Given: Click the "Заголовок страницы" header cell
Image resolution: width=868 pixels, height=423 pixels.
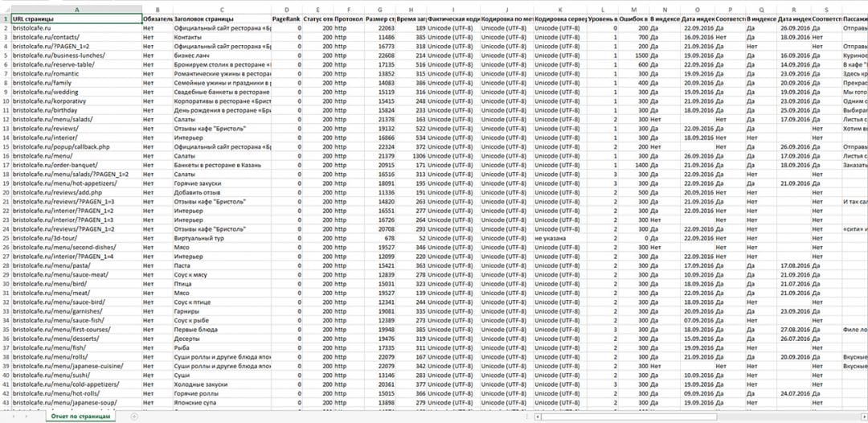Looking at the screenshot, I should [x=222, y=18].
